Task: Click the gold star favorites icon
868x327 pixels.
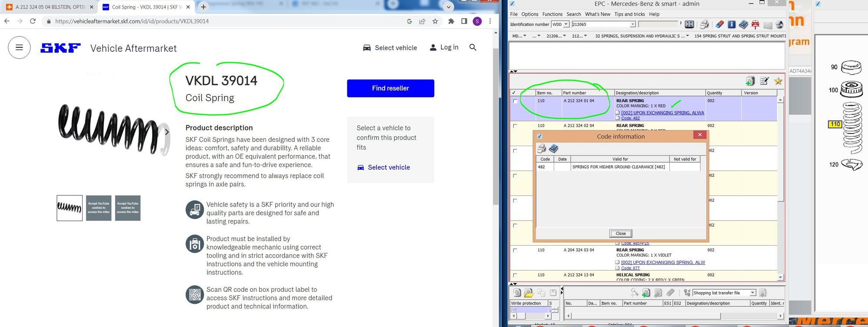Action: (778, 81)
